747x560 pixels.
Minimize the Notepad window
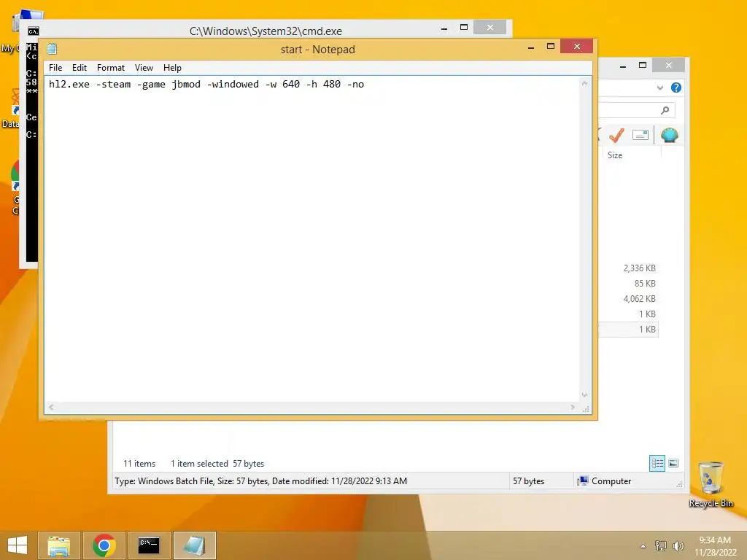pyautogui.click(x=531, y=47)
